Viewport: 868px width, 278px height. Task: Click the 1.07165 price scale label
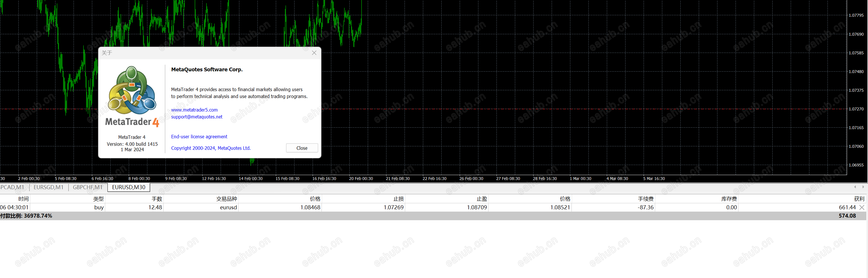(x=856, y=128)
